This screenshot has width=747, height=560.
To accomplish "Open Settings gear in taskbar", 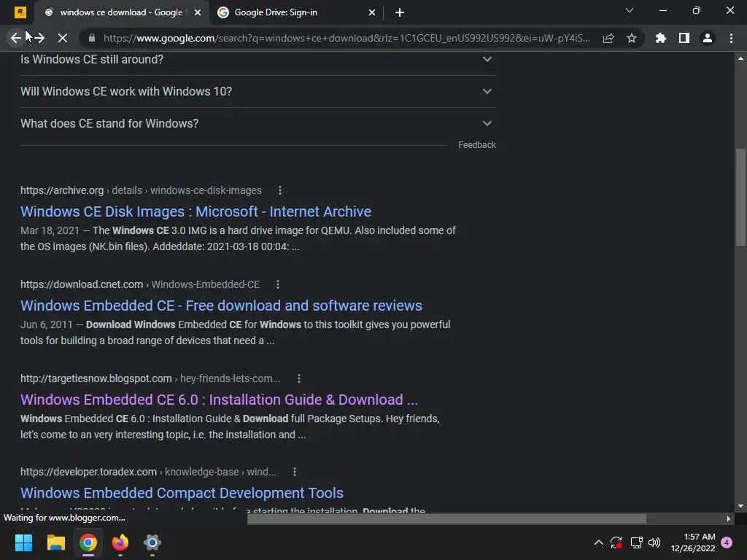I will point(152,542).
